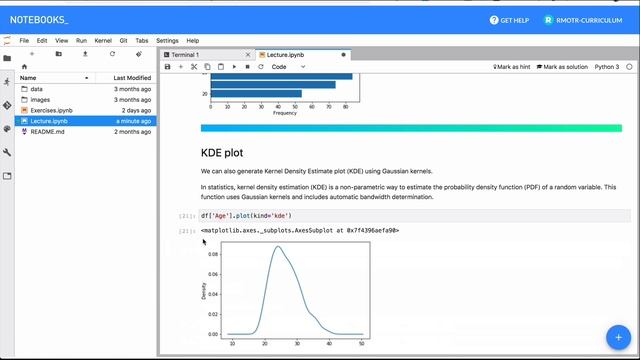The image size is (640, 360).
Task: Restart the kernel icon in notebook toolbar
Action: point(261,67)
